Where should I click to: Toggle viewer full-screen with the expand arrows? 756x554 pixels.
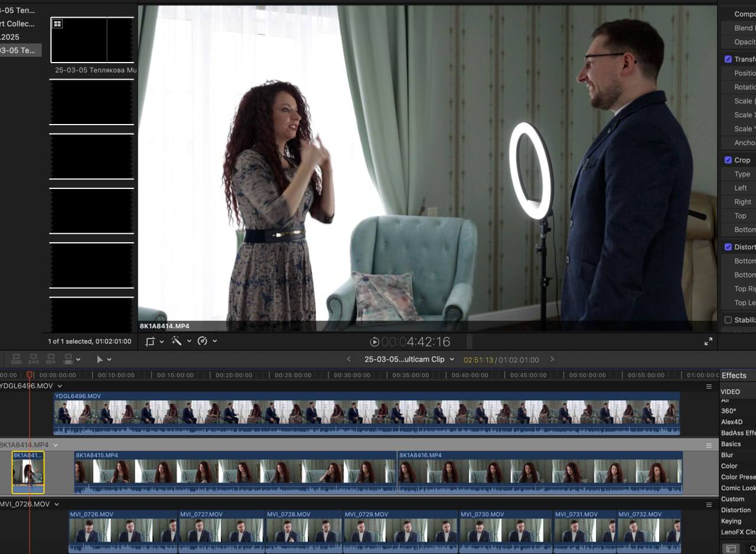[x=708, y=341]
